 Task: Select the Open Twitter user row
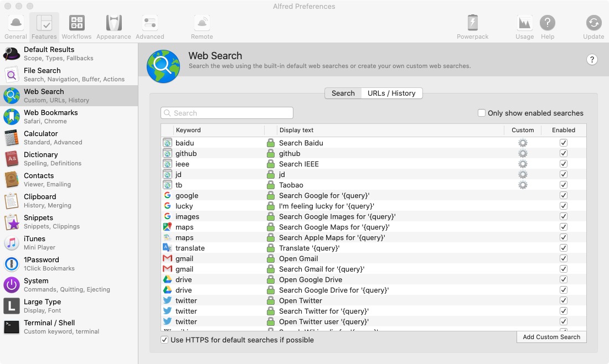point(374,321)
